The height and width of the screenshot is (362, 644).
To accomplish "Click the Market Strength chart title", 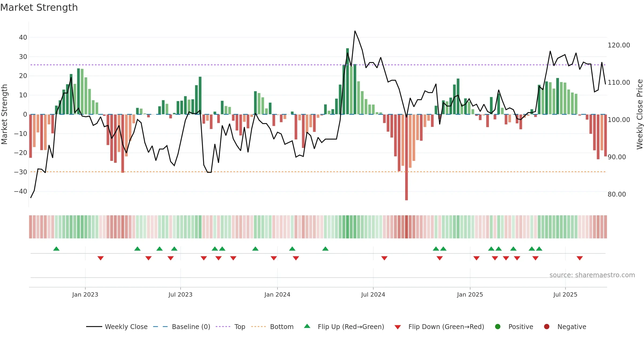I will [39, 8].
